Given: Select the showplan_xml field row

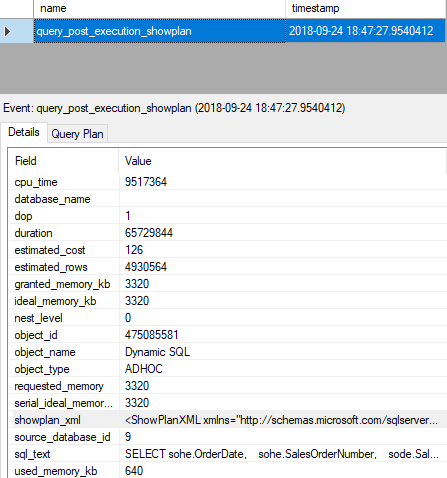Looking at the screenshot, I should click(x=228, y=420).
